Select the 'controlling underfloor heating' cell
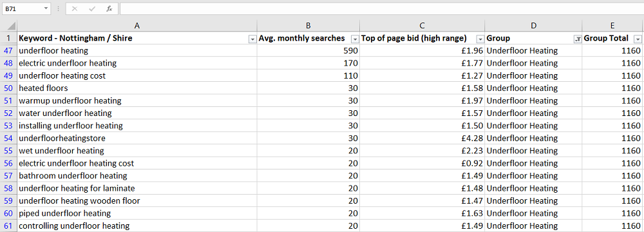644x232 pixels. pyautogui.click(x=137, y=226)
